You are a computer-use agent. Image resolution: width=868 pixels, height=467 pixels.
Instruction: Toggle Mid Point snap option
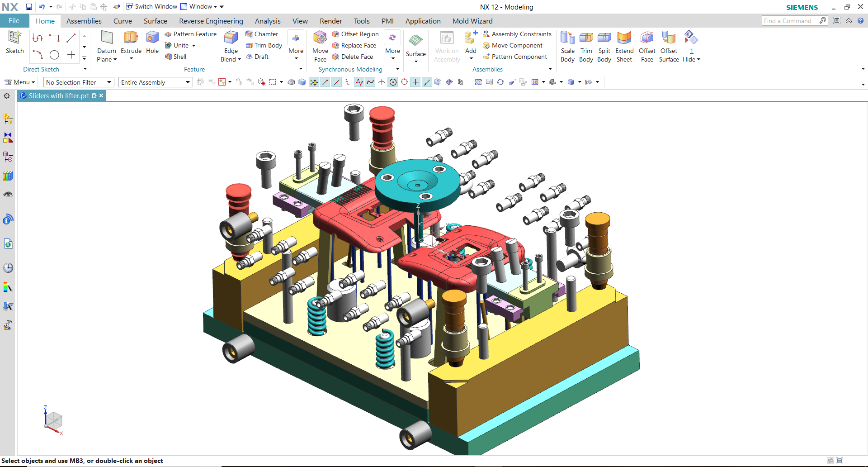(x=337, y=82)
